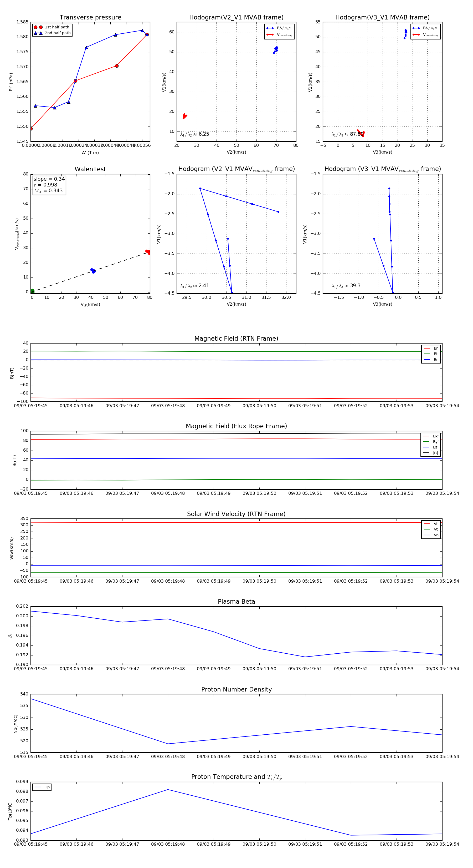Click the 'Plasma Beta' plot title
The image size is (473, 868).
(236, 602)
